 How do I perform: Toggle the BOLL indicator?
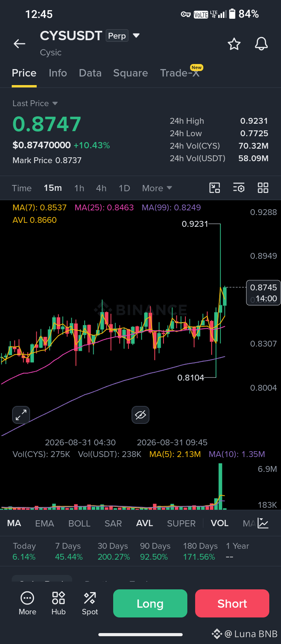pyautogui.click(x=79, y=523)
